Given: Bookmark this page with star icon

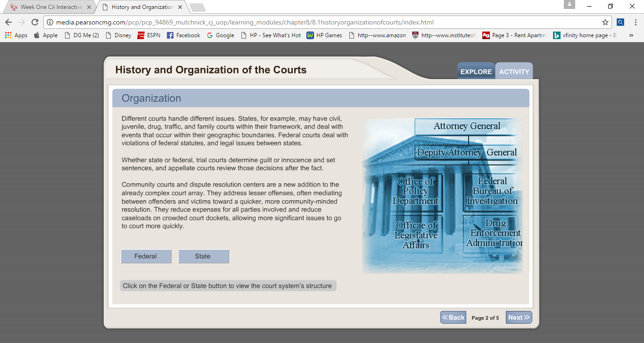Looking at the screenshot, I should [605, 22].
